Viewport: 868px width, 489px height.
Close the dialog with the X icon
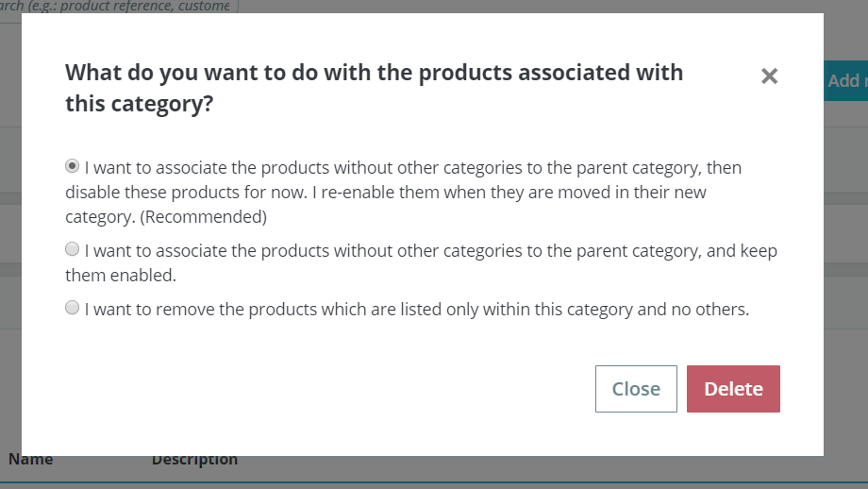[x=769, y=76]
